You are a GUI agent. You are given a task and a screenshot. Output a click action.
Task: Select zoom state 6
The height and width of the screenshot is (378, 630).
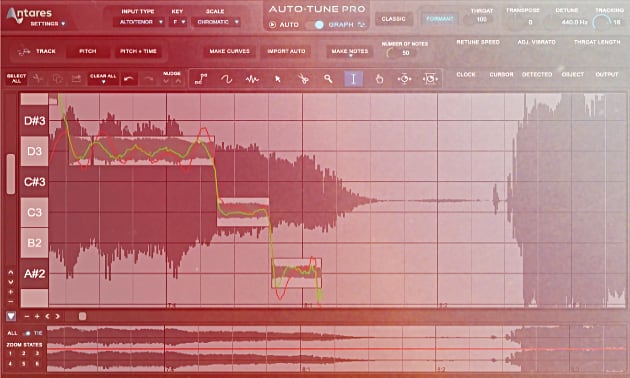pos(37,364)
